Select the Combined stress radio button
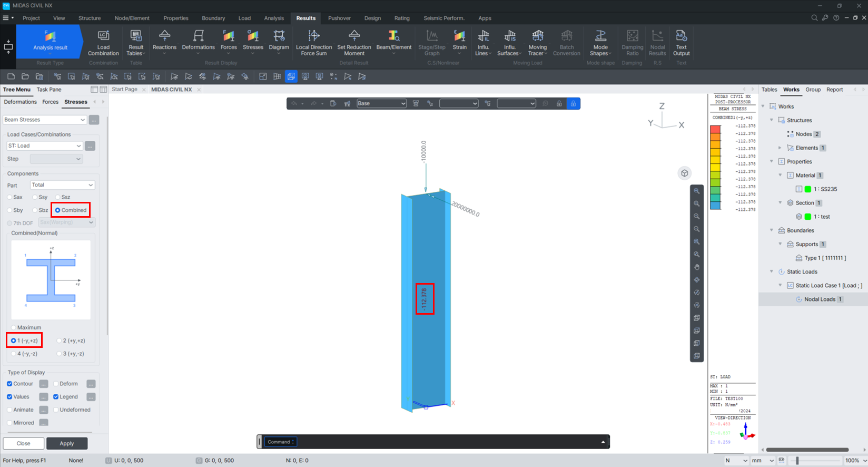Screen dimensions: 868x467 [x=58, y=210]
